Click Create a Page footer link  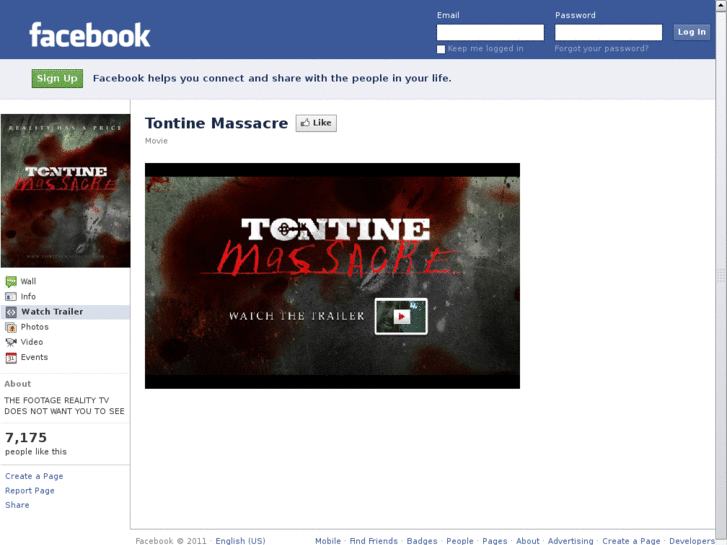[x=631, y=541]
